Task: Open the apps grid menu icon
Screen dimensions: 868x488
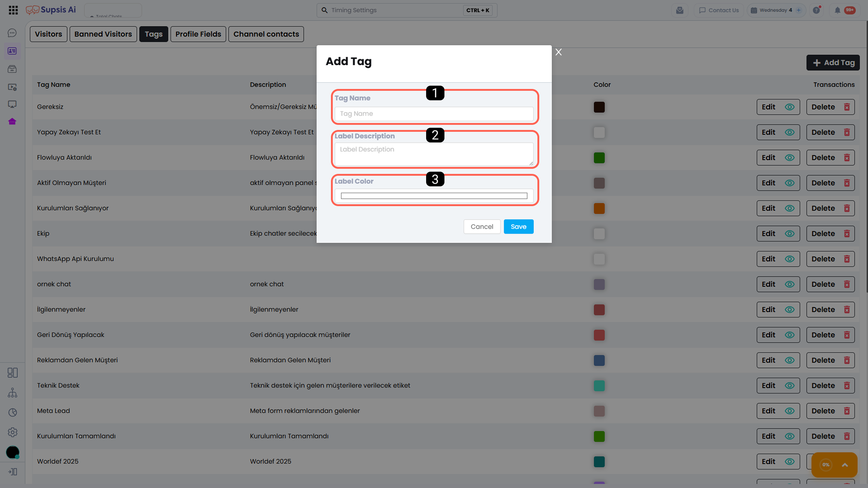Action: [x=13, y=10]
